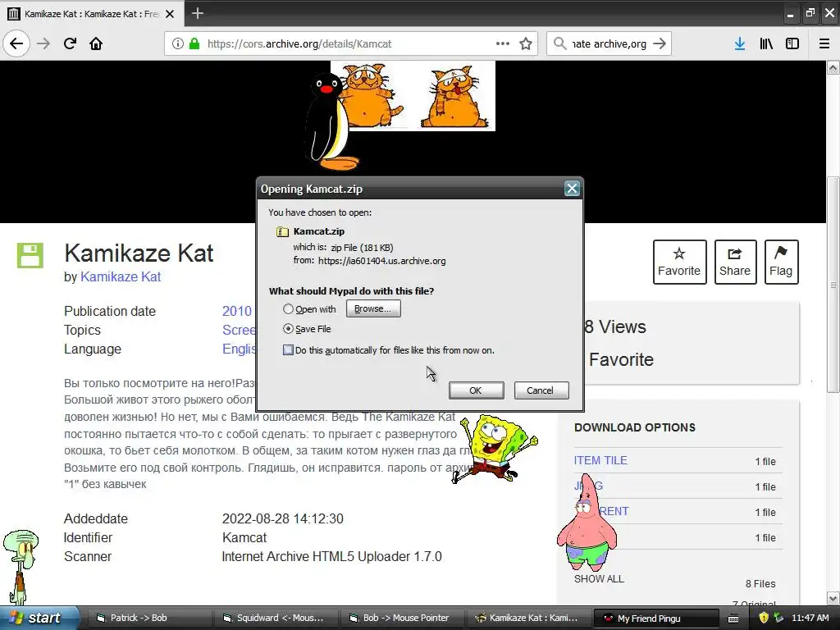Bookmark this page with the star icon
The image size is (840, 630).
click(526, 43)
